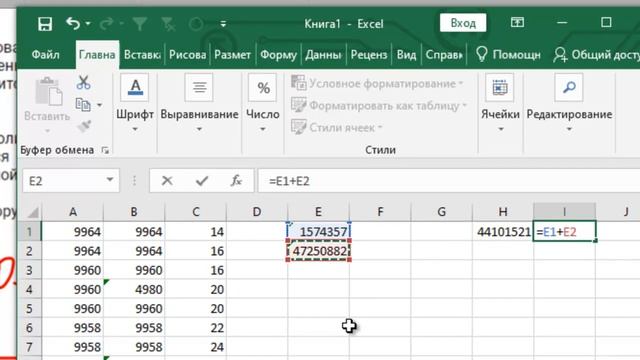Click Условное форматирование option
The width and height of the screenshot is (640, 360).
tap(378, 84)
